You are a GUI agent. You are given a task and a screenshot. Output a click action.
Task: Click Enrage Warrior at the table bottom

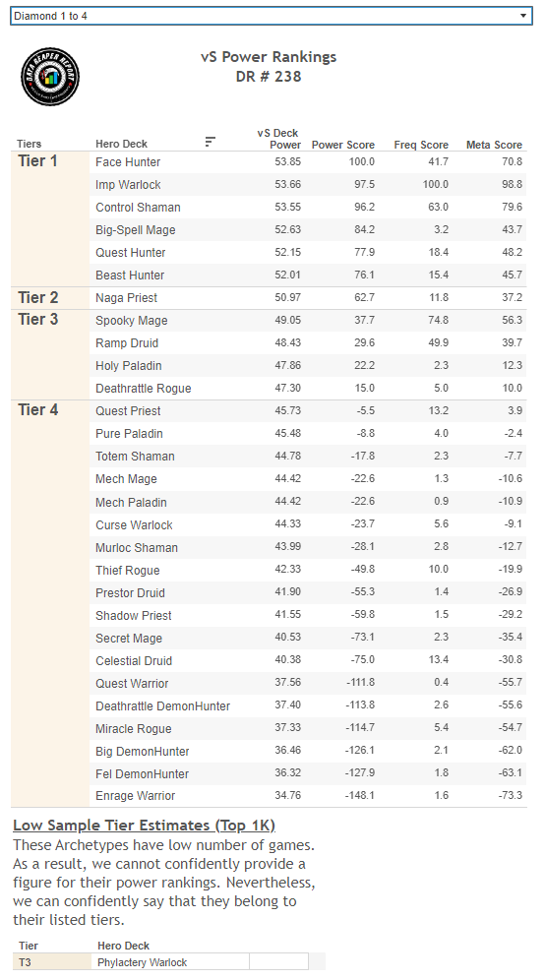pos(135,796)
